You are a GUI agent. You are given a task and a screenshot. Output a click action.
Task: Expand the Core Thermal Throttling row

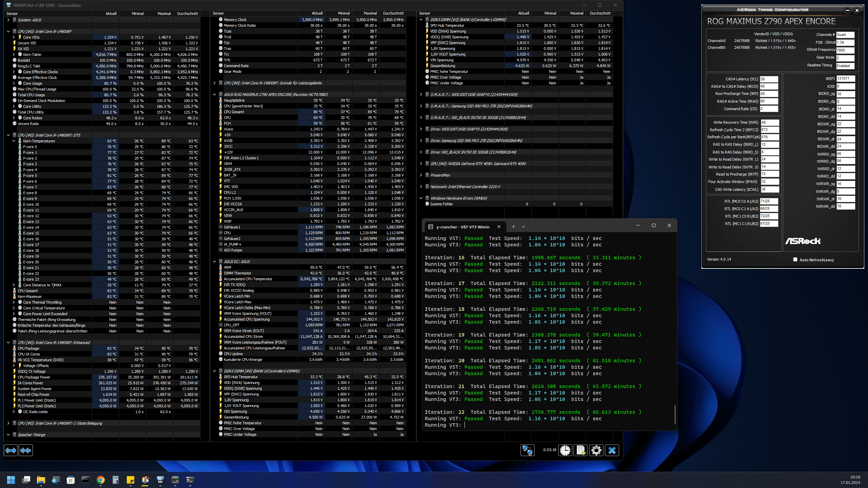pyautogui.click(x=14, y=302)
